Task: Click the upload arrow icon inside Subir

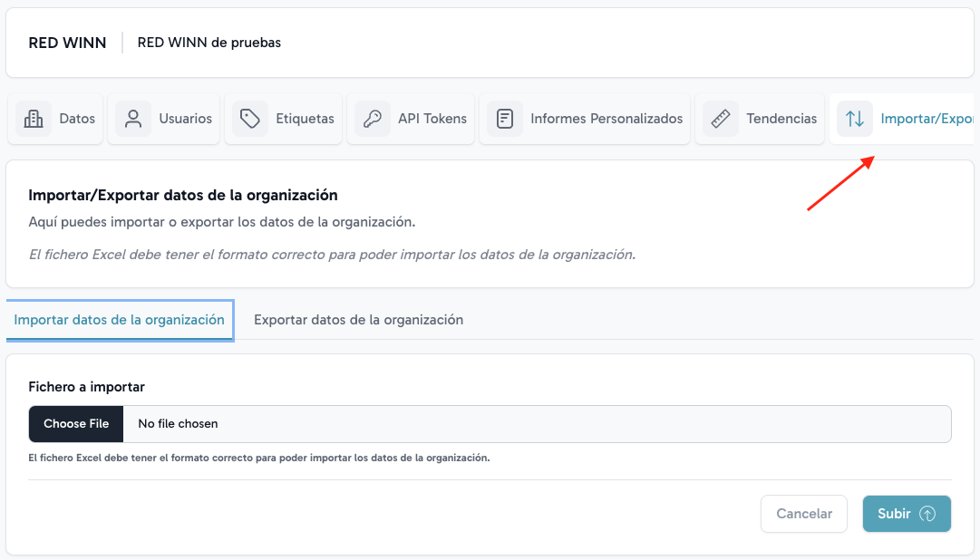Action: click(927, 514)
